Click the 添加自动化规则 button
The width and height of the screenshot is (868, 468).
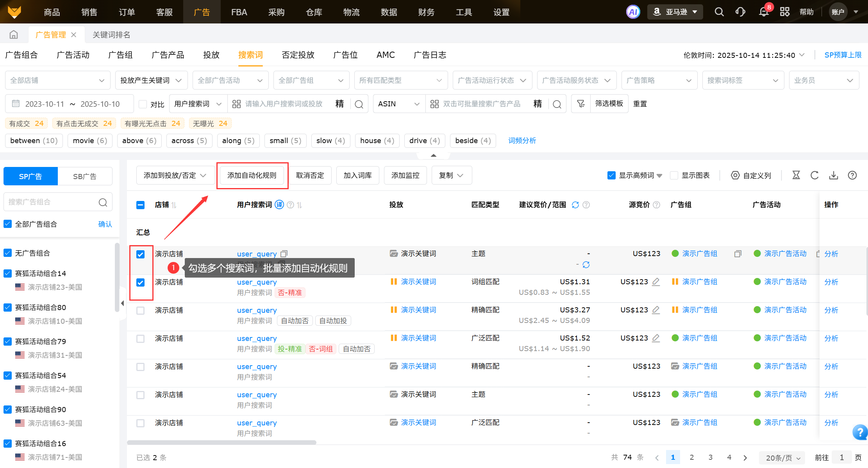[252, 175]
